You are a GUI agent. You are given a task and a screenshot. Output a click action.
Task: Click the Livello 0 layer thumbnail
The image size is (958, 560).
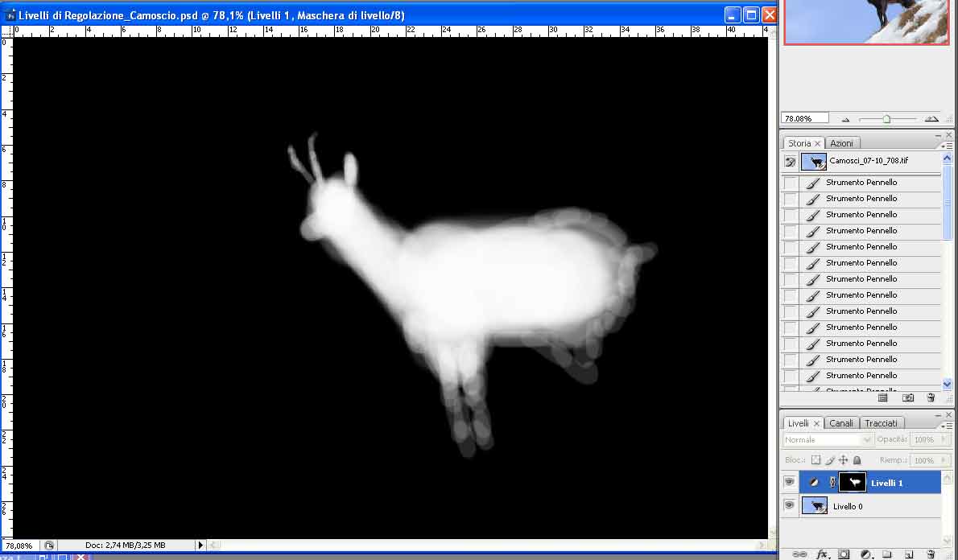pyautogui.click(x=815, y=505)
